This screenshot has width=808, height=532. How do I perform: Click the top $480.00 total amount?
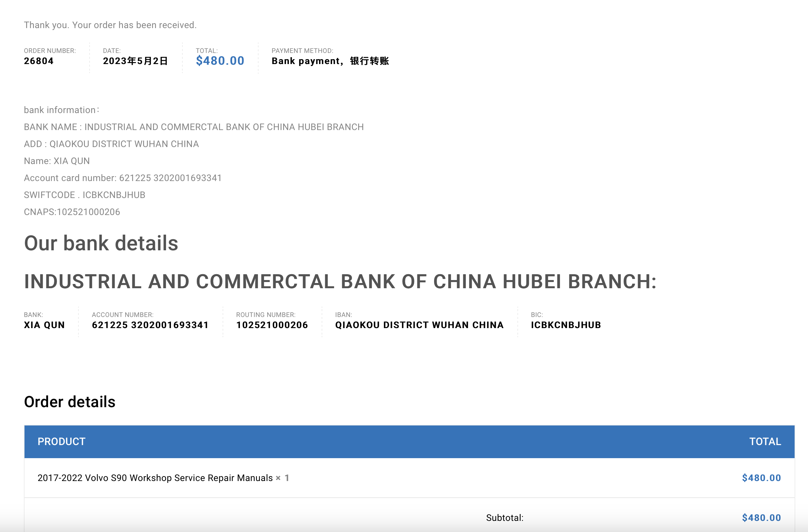click(x=220, y=61)
